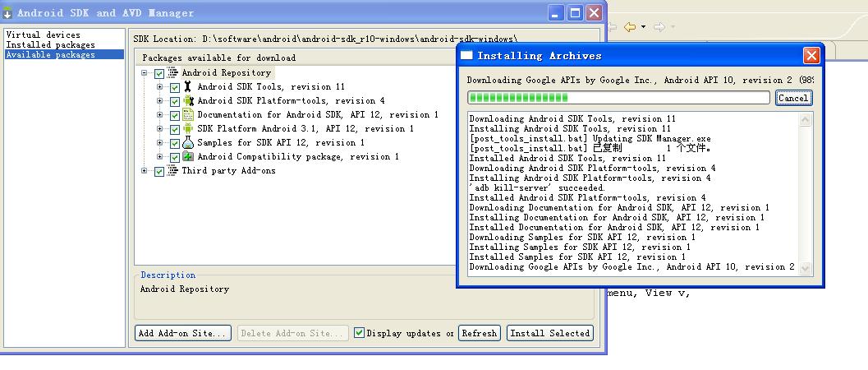Viewport: 868px width, 370px height.
Task: Collapse the Android Repository tree node
Action: [145, 72]
